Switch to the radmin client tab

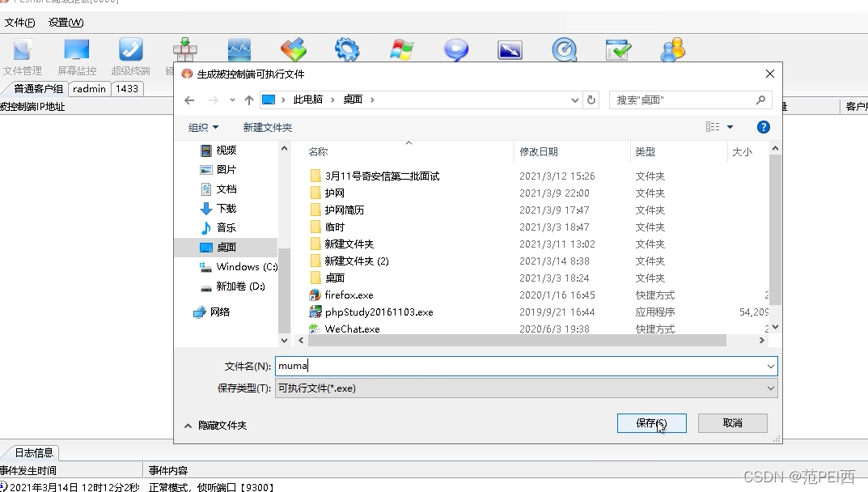coord(89,89)
